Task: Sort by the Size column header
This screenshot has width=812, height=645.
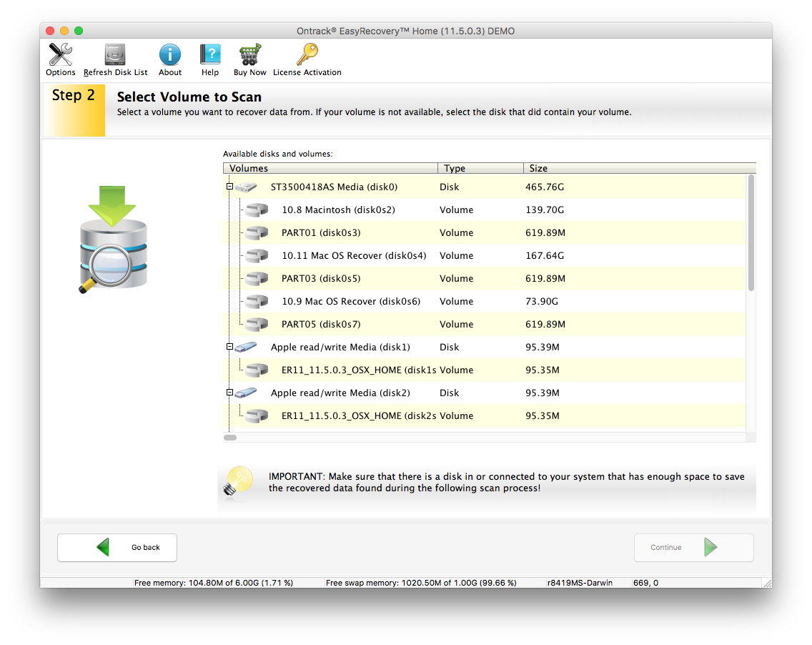Action: click(640, 168)
